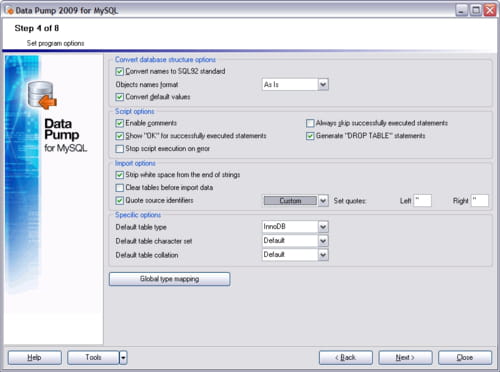The width and height of the screenshot is (500, 372).
Task: Click the 'Script options' group label
Action: coord(135,111)
